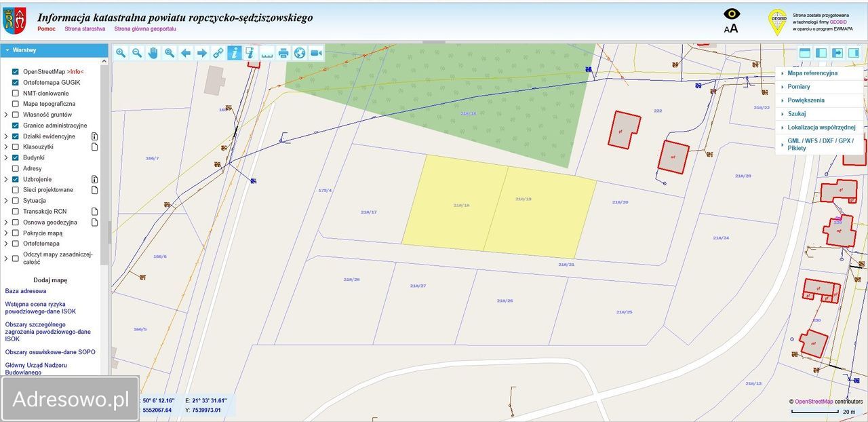Collapse the Warstwy panel header
868x422 pixels.
pyautogui.click(x=54, y=50)
